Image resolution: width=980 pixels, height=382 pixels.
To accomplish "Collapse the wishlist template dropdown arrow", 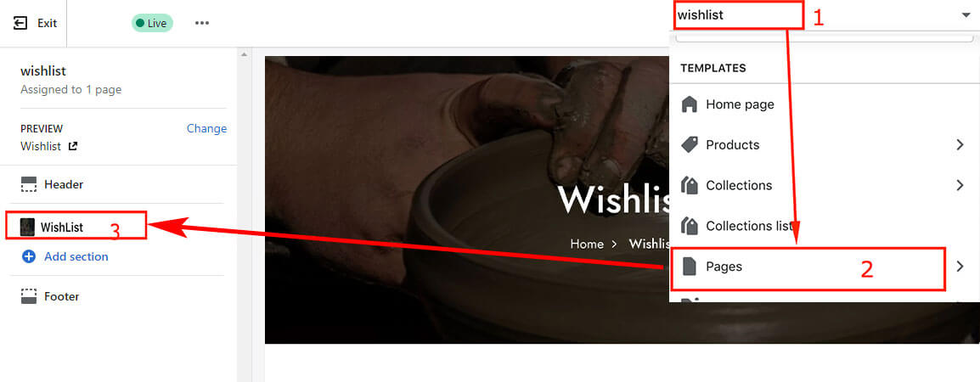I will pos(966,15).
